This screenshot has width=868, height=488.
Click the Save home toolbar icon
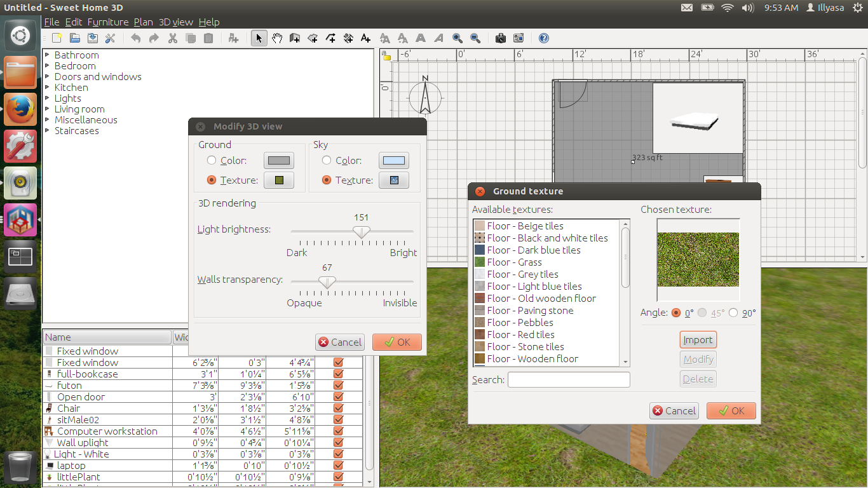pyautogui.click(x=93, y=38)
